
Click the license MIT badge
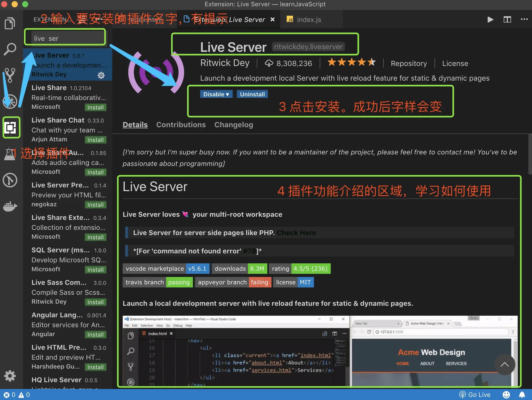[294, 282]
